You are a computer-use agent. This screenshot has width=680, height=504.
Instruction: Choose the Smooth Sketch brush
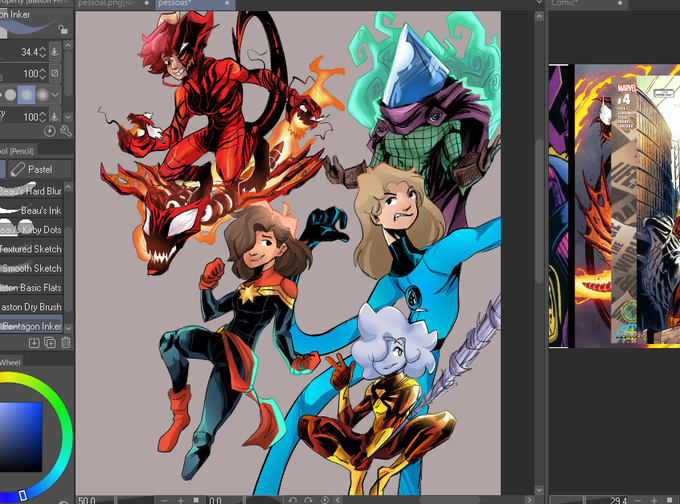[x=31, y=268]
